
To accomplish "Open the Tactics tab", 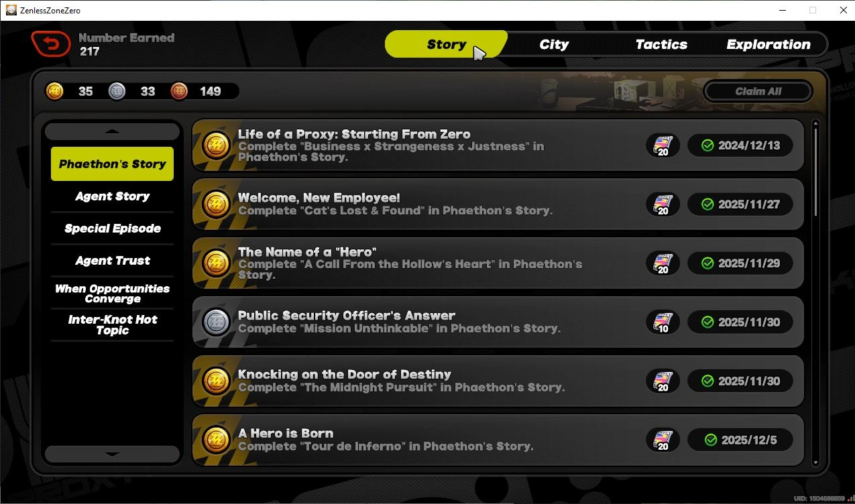I will 661,44.
